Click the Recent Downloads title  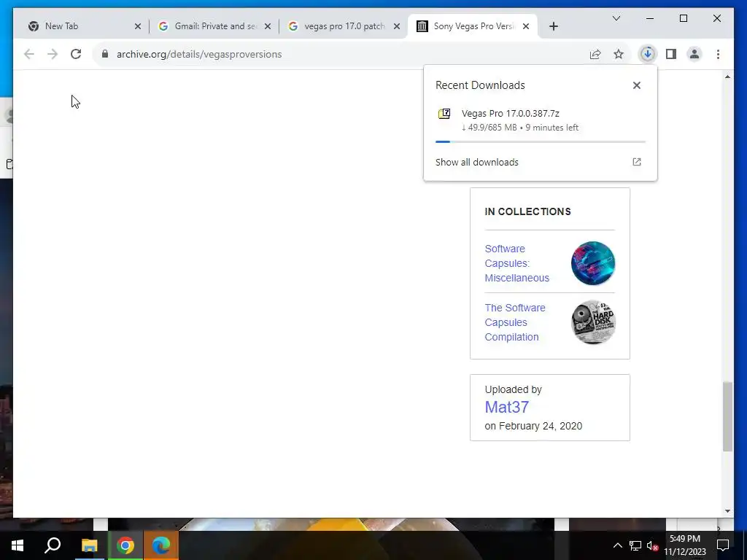480,85
